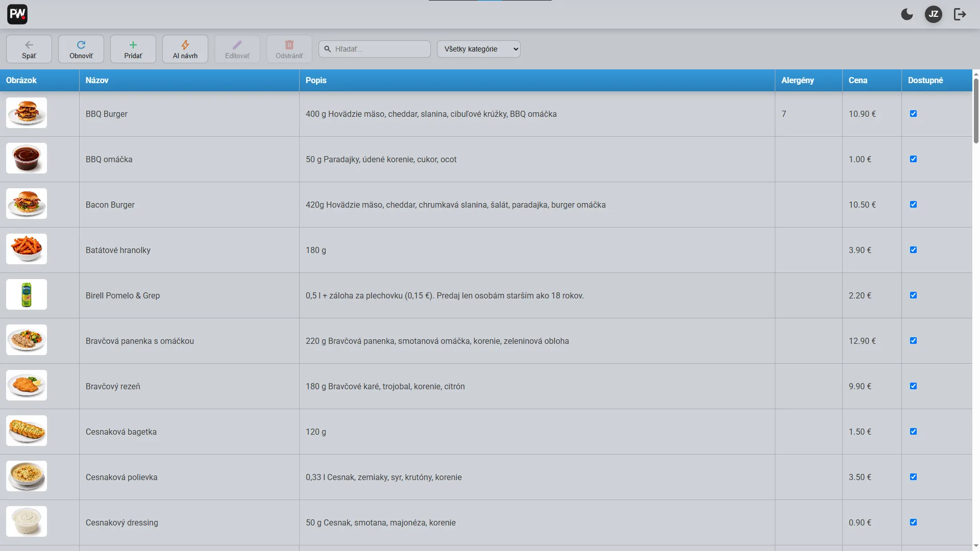Open the Batátové hranolky thumbnail image
The width and height of the screenshot is (980, 551).
[x=27, y=249]
